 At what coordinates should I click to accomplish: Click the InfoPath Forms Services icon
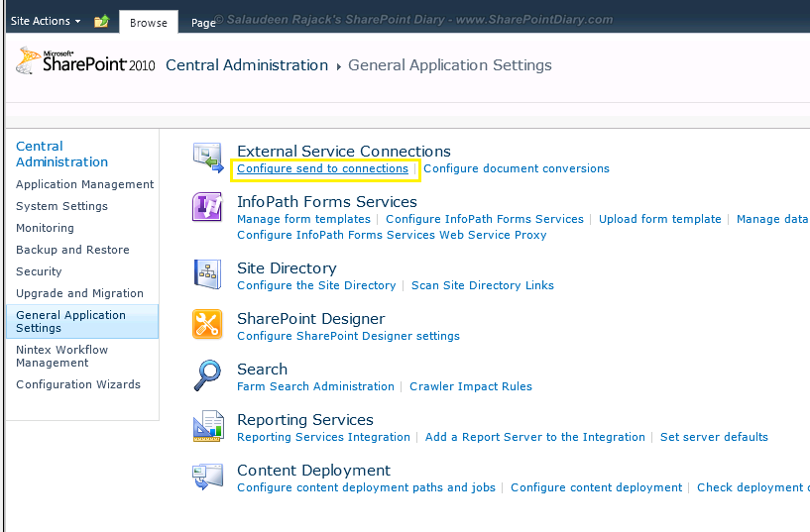click(x=207, y=207)
